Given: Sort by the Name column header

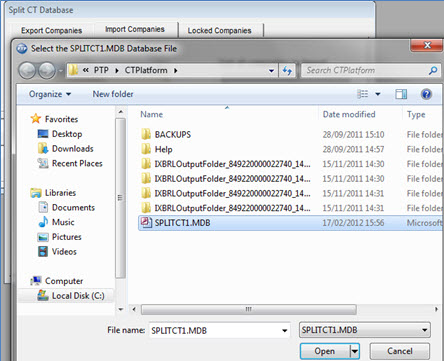Looking at the screenshot, I should click(152, 114).
